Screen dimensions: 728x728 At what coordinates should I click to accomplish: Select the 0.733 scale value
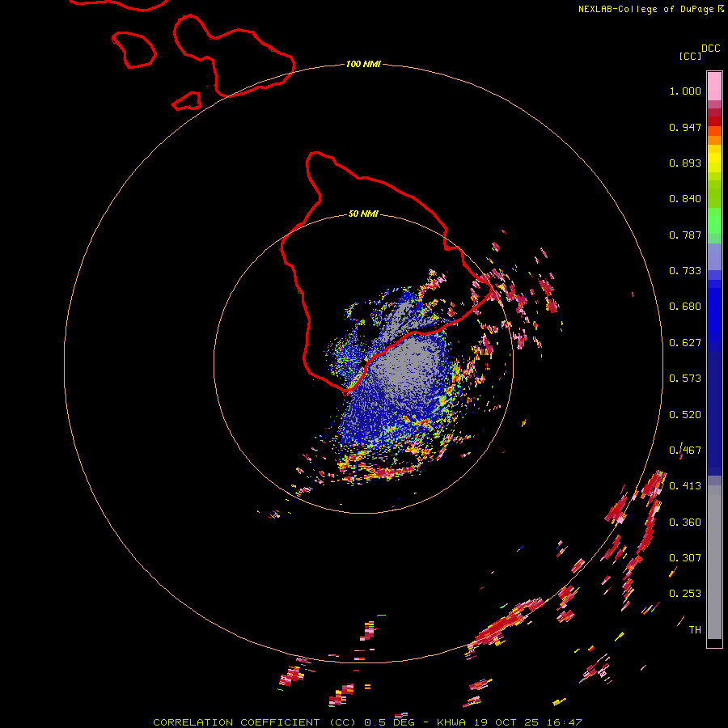685,271
